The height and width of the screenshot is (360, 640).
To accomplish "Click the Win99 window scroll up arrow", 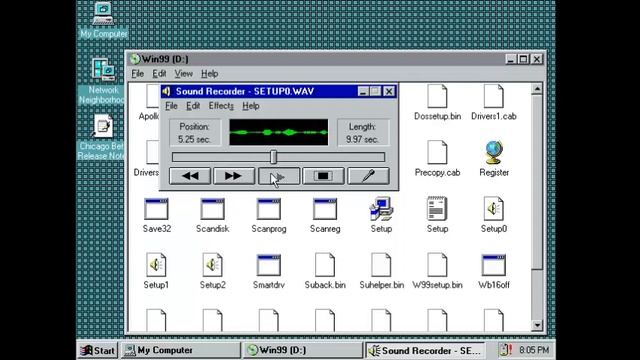I will 537,89.
